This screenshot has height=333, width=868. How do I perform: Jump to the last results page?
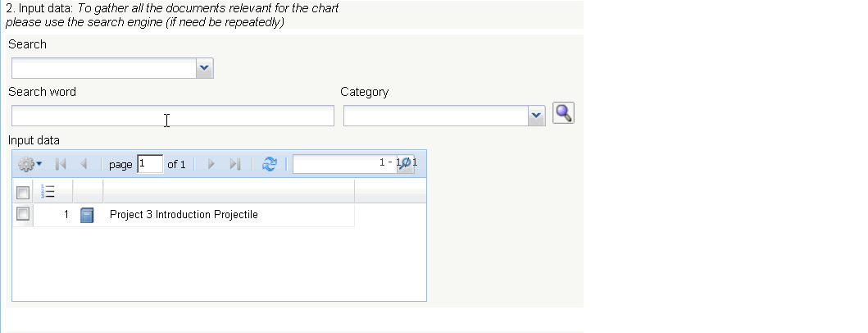coord(234,165)
